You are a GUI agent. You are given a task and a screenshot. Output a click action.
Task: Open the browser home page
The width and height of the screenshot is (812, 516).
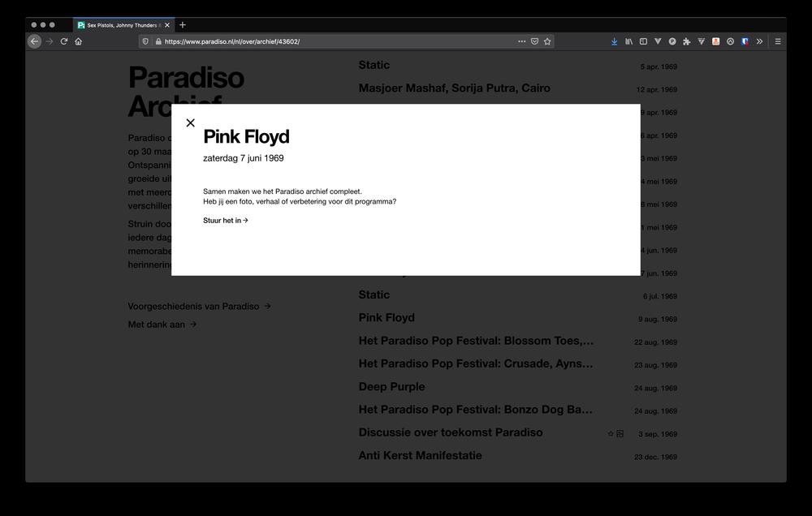click(79, 41)
